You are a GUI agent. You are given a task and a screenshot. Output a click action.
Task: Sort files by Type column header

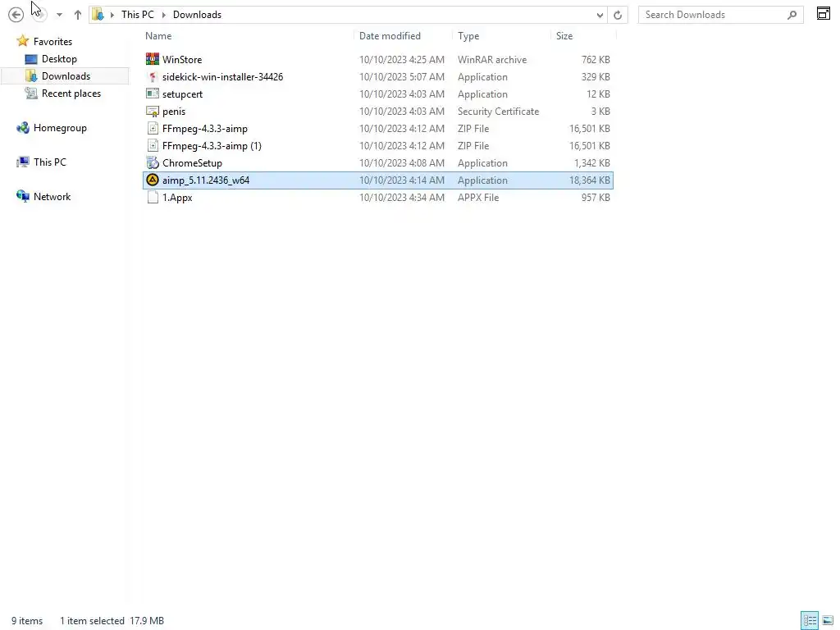[x=468, y=36]
